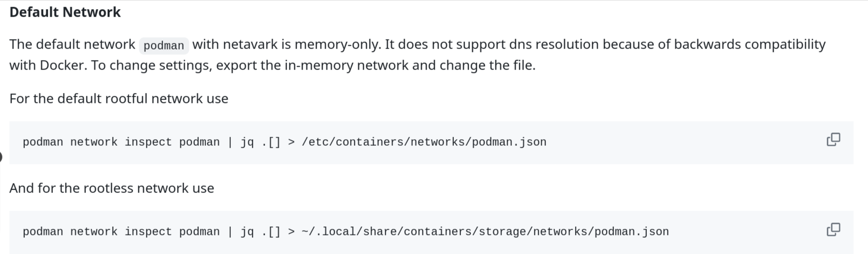Screen dimensions: 868x254
Task: Click 'jq' in the second code block
Action: click(x=247, y=232)
